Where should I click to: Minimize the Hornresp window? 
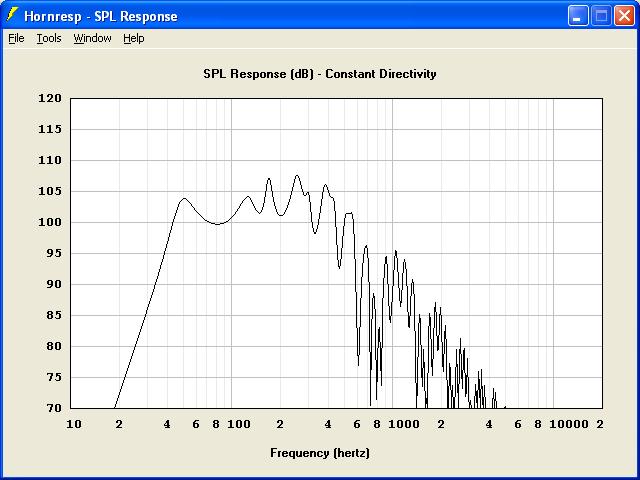[578, 16]
